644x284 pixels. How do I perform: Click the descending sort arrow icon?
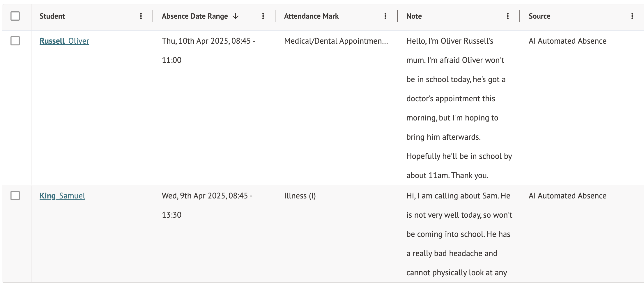236,16
